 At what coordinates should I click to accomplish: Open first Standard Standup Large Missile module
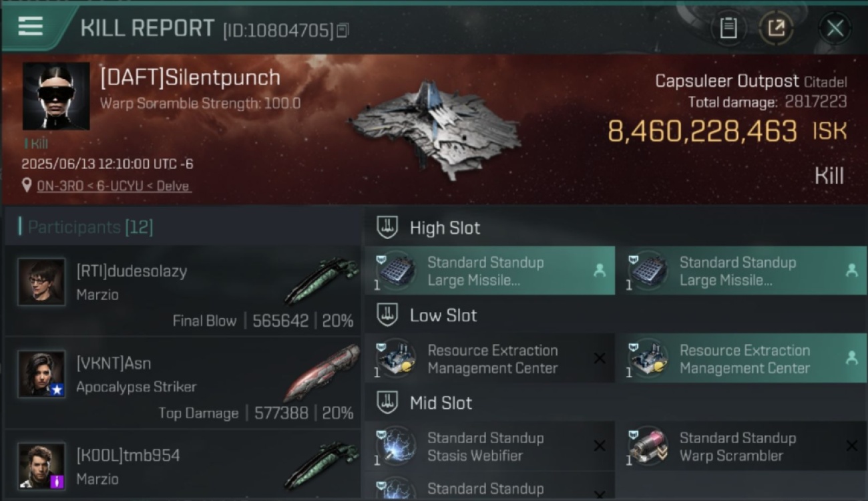(x=490, y=271)
